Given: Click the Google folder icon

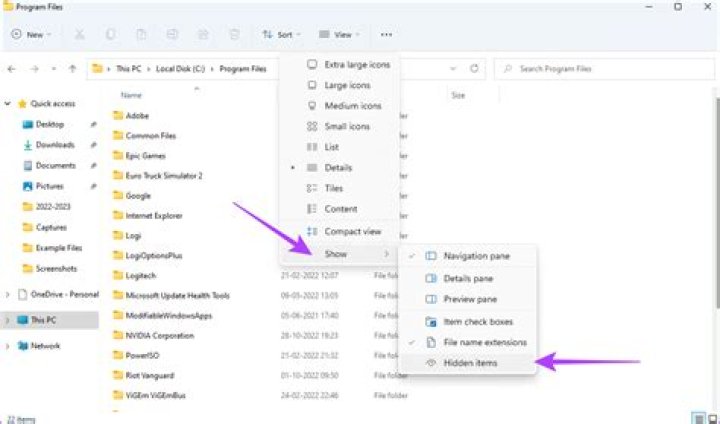Looking at the screenshot, I should point(118,195).
